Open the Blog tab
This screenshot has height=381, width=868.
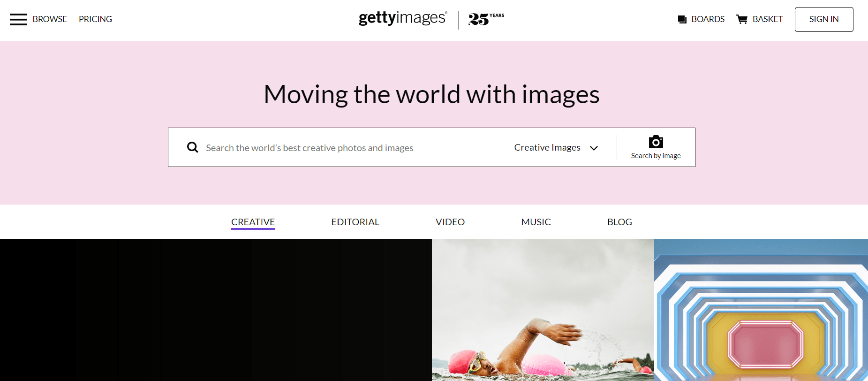(619, 222)
